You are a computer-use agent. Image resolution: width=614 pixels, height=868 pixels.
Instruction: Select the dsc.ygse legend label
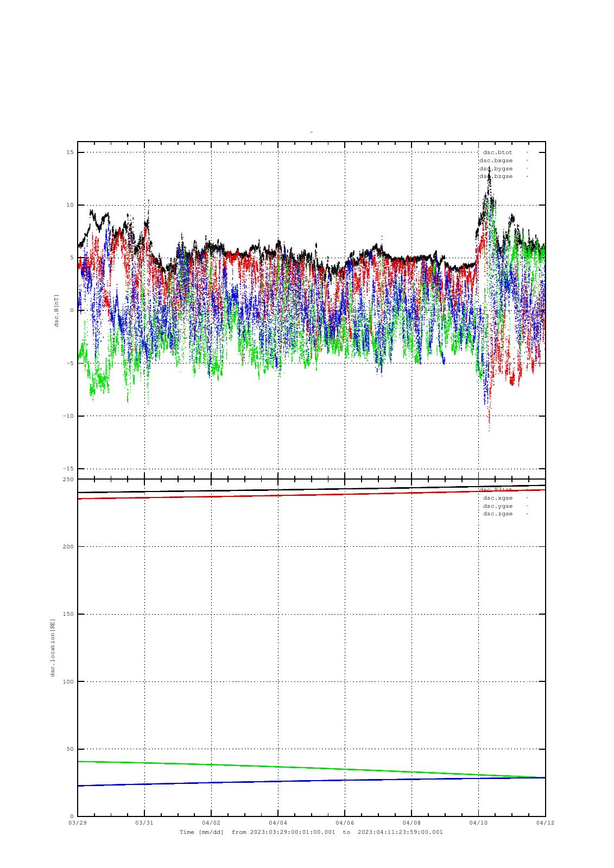498,506
